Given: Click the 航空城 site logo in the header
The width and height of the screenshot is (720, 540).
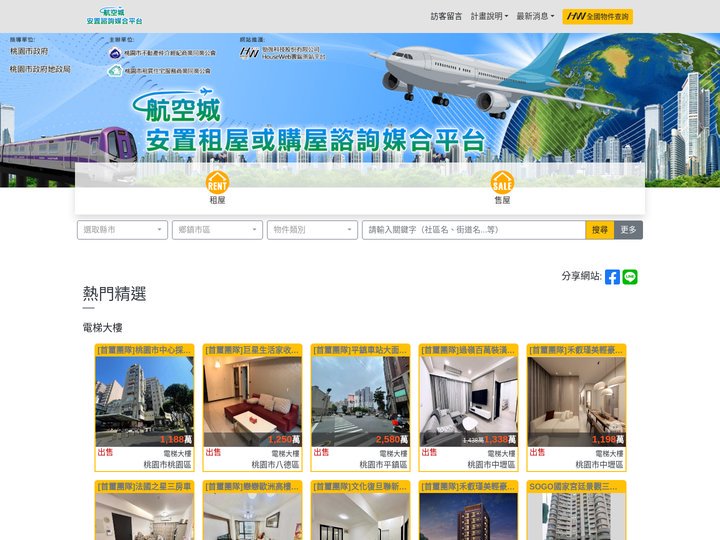Looking at the screenshot, I should tap(114, 16).
